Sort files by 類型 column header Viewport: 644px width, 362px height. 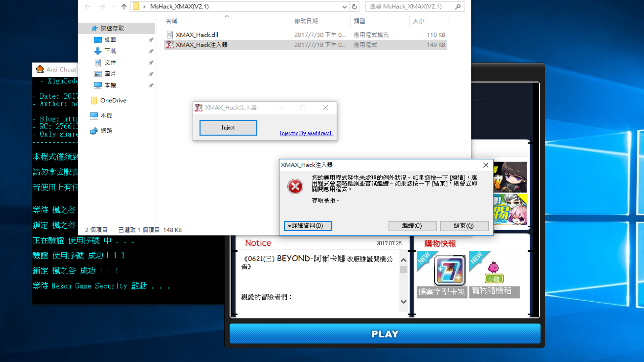click(x=359, y=21)
